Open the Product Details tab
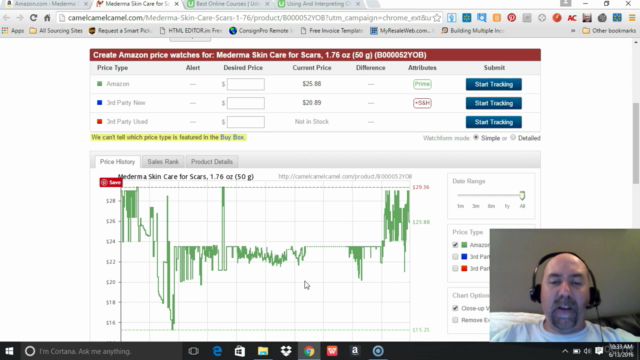Viewport: 640px width, 360px height. (x=212, y=162)
